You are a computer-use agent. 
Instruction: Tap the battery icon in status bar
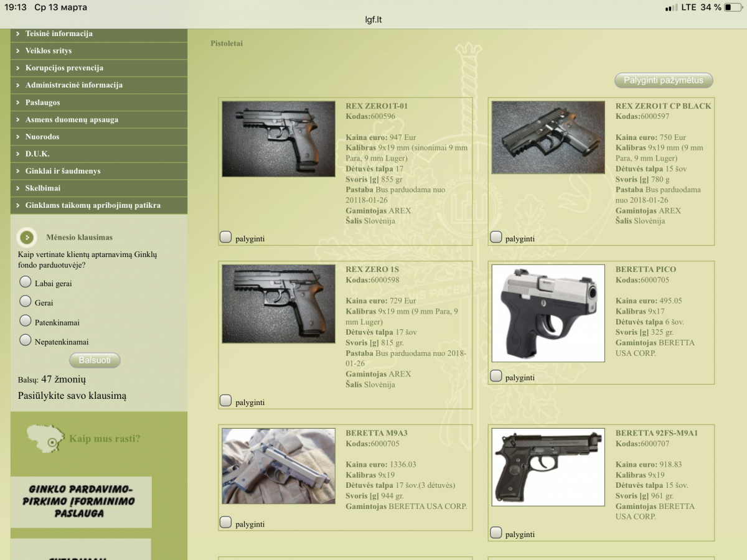pos(733,7)
